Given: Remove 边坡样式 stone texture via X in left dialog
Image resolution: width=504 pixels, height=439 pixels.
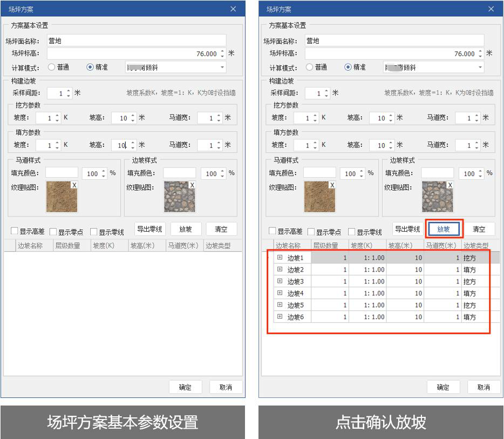Looking at the screenshot, I should pos(192,185).
